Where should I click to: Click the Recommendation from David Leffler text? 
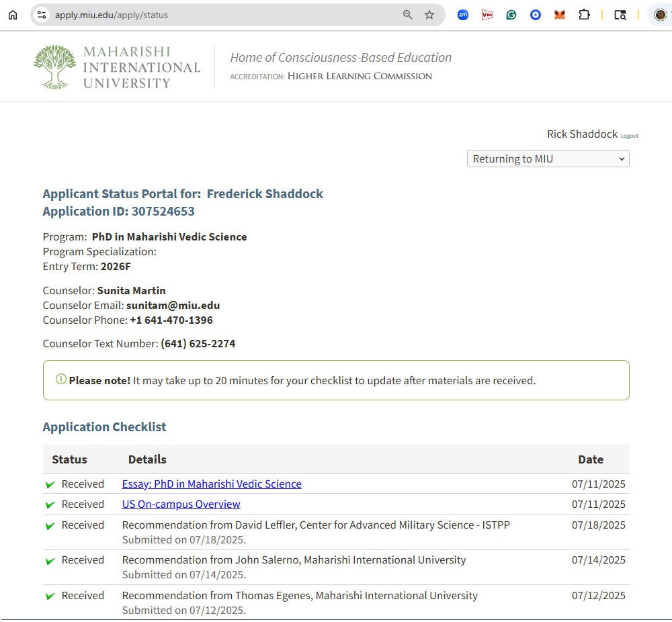coord(316,525)
